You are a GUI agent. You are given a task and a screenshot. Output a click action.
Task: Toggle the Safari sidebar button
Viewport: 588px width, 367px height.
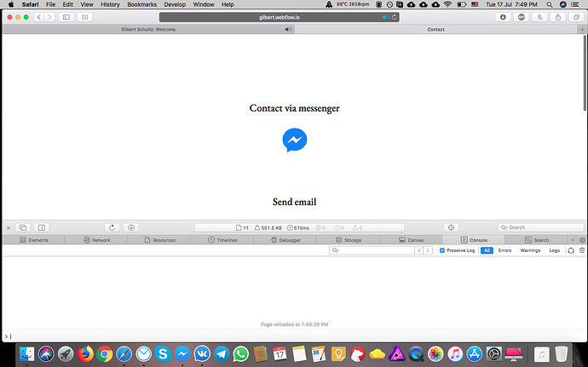(66, 17)
